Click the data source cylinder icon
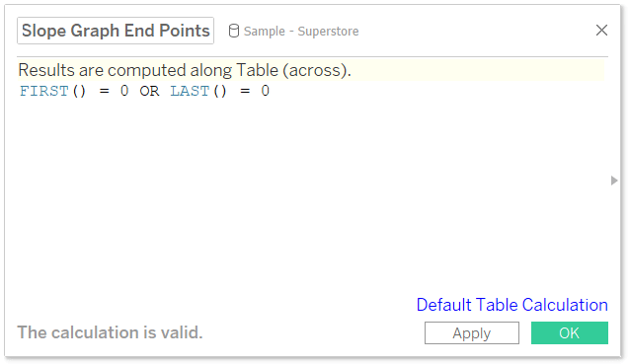This screenshot has height=364, width=629. pyautogui.click(x=234, y=31)
